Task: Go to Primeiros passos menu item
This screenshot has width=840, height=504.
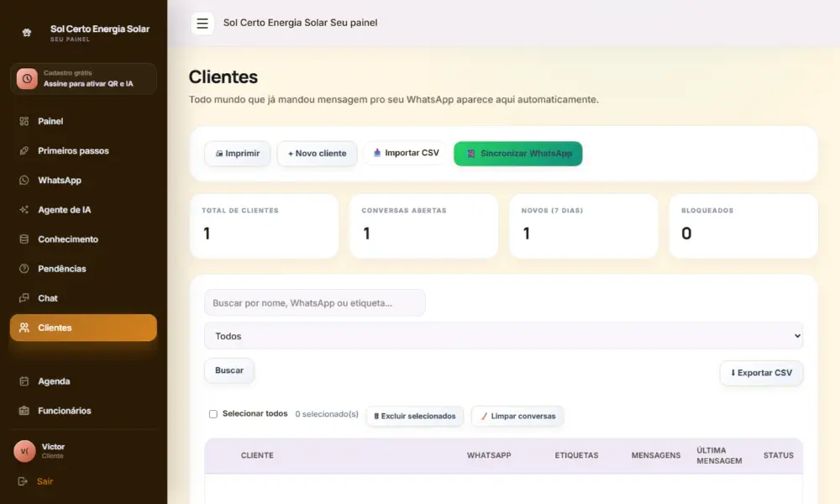Action: pos(83,150)
